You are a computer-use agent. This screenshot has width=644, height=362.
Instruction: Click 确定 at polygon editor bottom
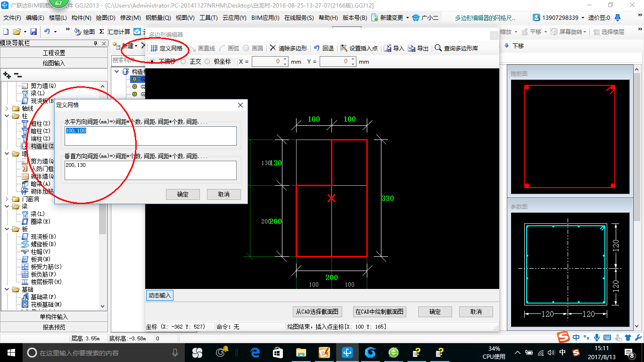(x=435, y=312)
